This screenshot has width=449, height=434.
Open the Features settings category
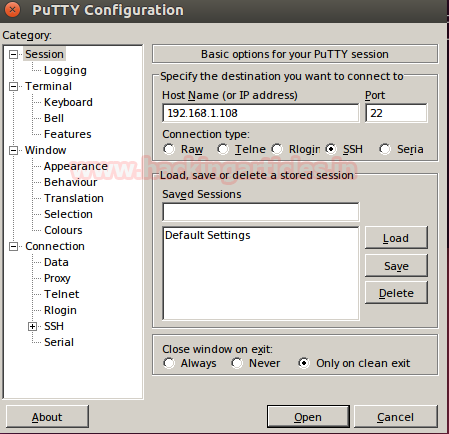(68, 134)
